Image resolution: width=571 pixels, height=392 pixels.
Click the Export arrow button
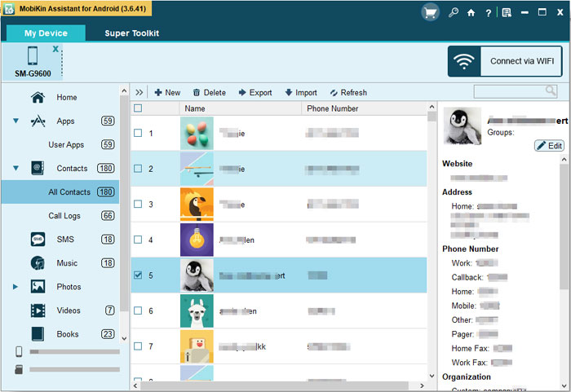click(x=255, y=93)
